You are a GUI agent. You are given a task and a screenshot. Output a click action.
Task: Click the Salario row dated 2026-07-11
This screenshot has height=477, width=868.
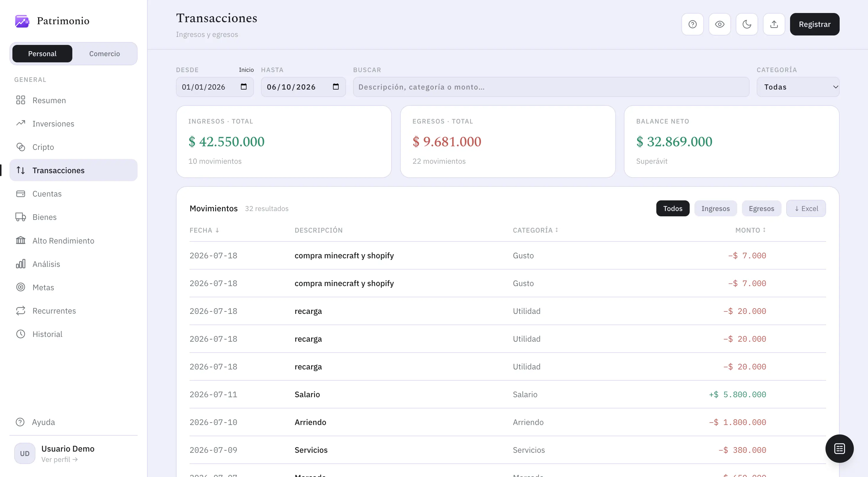508,394
